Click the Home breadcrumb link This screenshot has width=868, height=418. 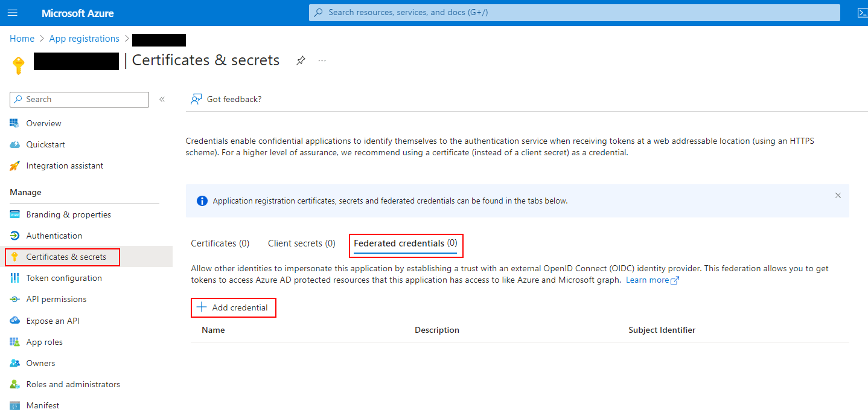[x=22, y=39]
